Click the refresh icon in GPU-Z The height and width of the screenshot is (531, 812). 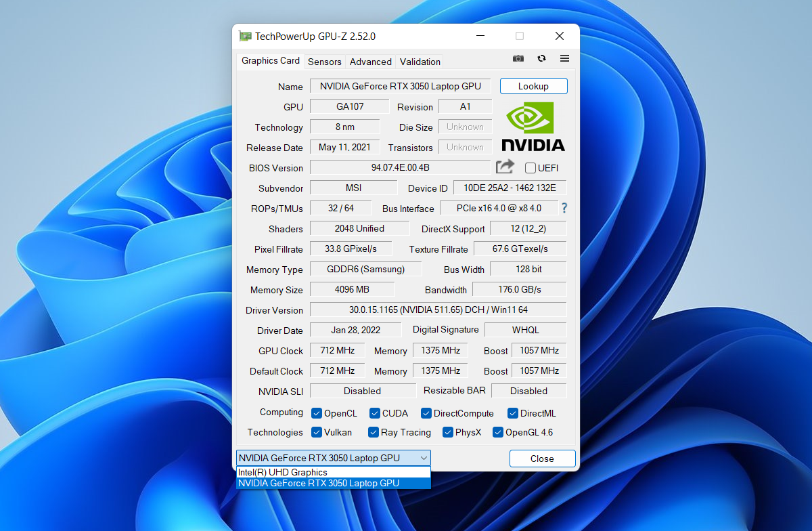click(541, 59)
